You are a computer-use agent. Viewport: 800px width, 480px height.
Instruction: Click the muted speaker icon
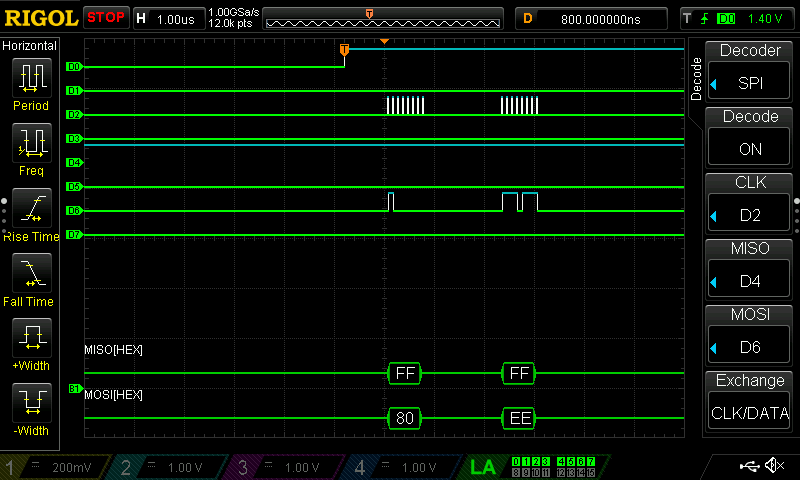(774, 466)
